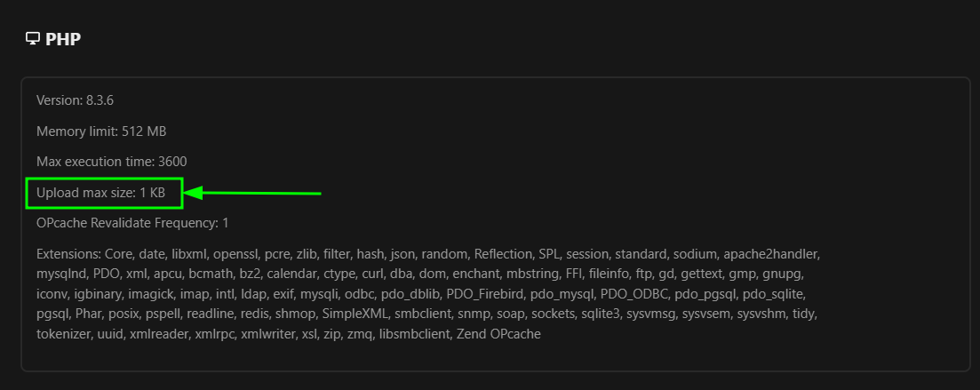Viewport: 980px width, 390px height.
Task: Click the Version: 8.3.6 line
Action: [75, 100]
